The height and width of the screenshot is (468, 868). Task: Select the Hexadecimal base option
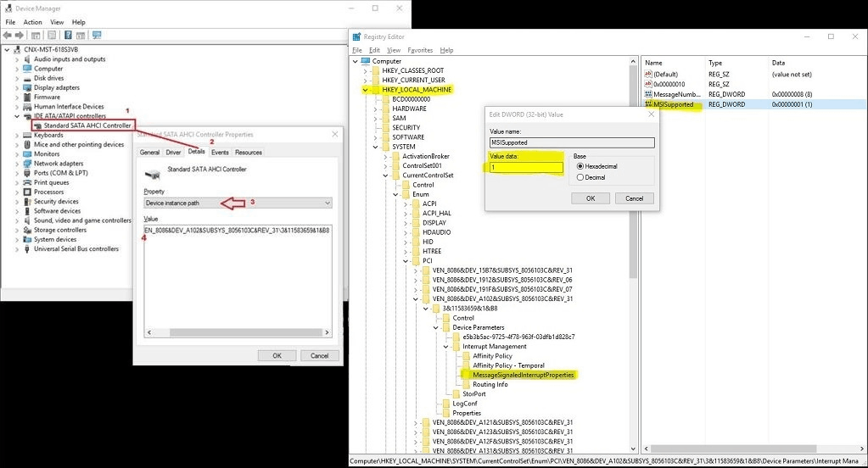(580, 166)
